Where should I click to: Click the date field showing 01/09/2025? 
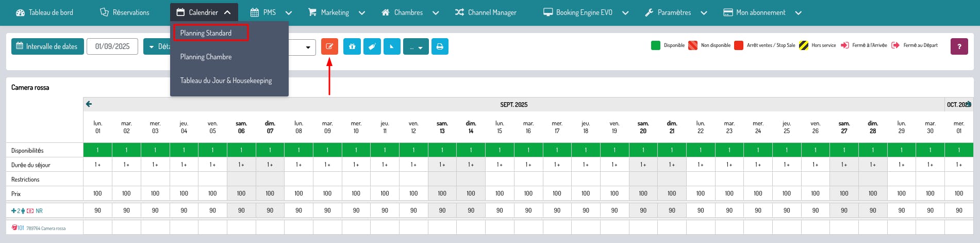[x=112, y=46]
